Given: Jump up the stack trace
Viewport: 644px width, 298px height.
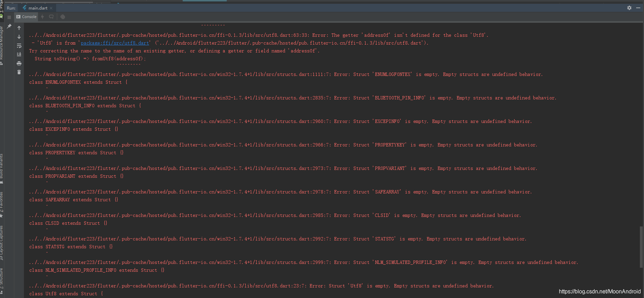Looking at the screenshot, I should click(x=19, y=28).
